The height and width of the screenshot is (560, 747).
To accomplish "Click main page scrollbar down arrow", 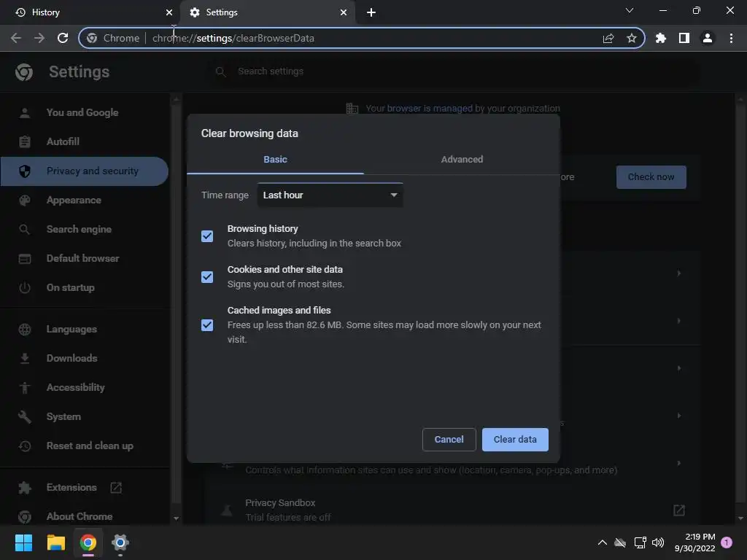I will pyautogui.click(x=740, y=518).
